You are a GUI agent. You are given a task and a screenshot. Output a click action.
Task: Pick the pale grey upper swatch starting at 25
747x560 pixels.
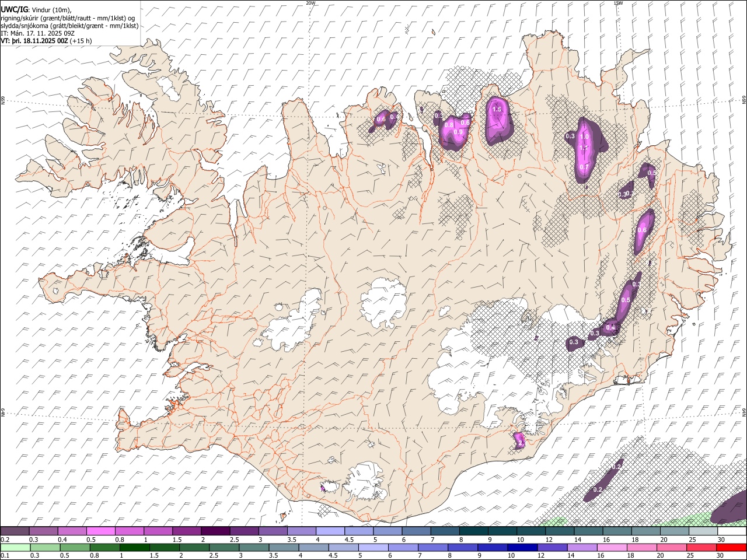[x=703, y=531]
